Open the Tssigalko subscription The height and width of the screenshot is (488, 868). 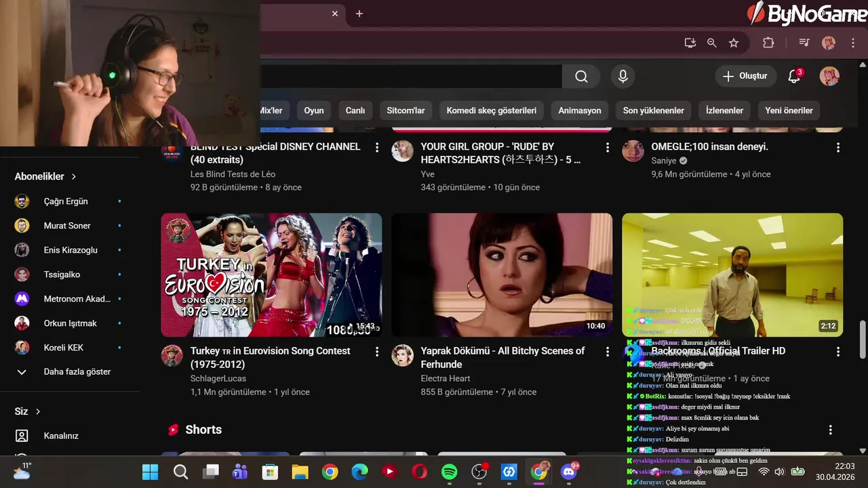click(x=70, y=274)
